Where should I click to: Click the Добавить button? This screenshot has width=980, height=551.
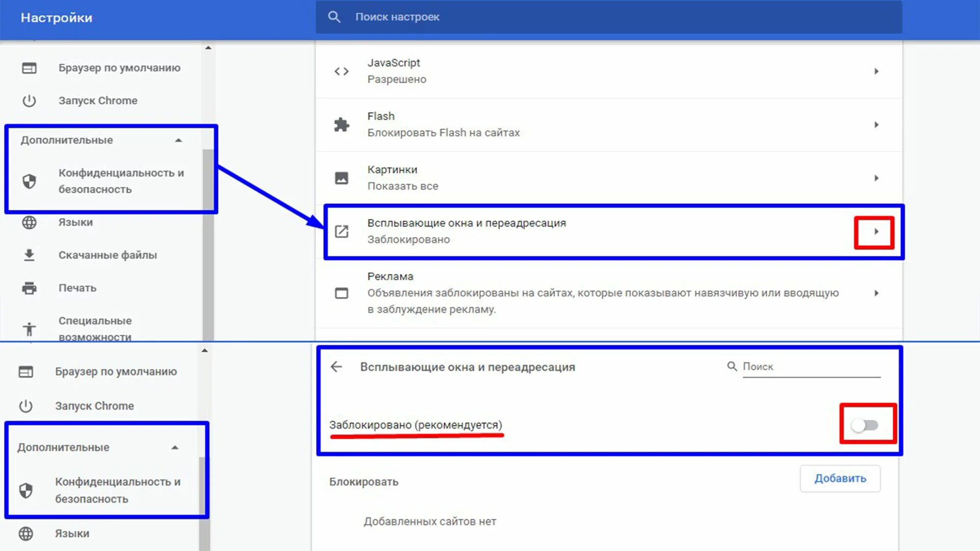(x=840, y=479)
